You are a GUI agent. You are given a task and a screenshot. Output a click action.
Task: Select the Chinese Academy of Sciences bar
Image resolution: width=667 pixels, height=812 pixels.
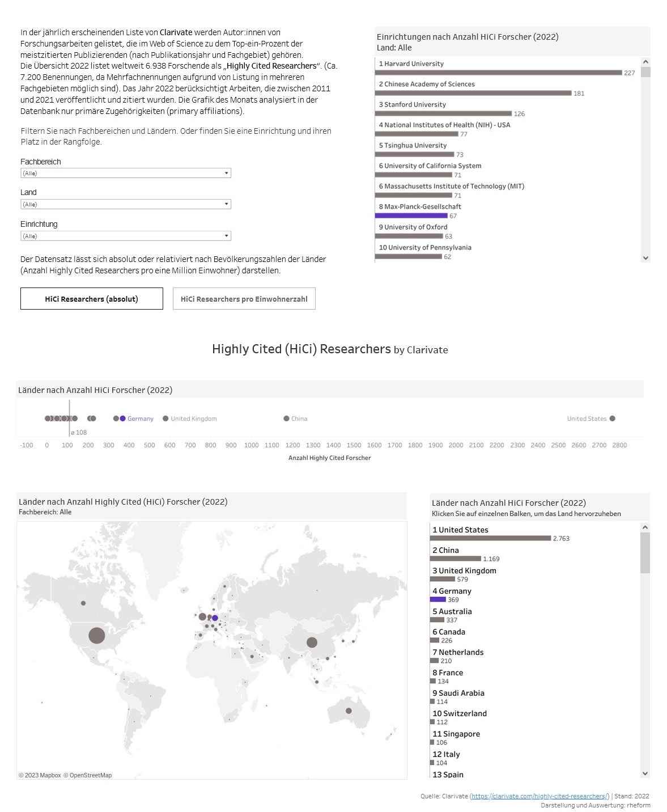click(473, 93)
